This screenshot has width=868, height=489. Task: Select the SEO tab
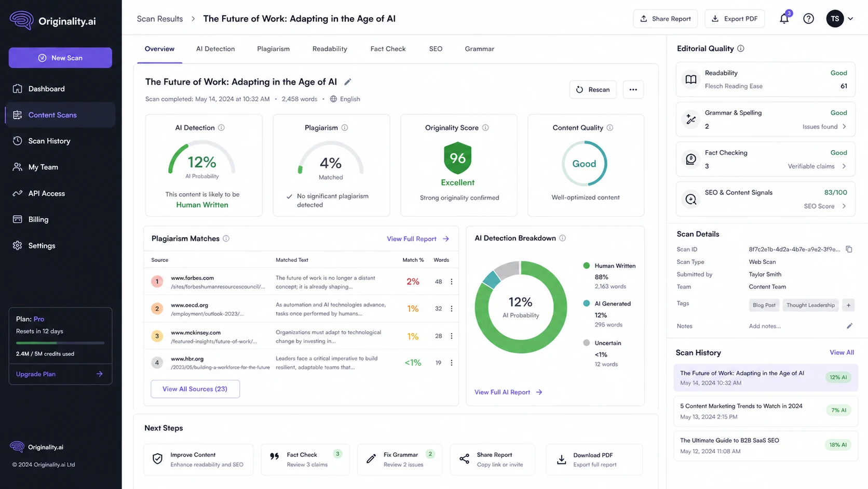tap(436, 49)
